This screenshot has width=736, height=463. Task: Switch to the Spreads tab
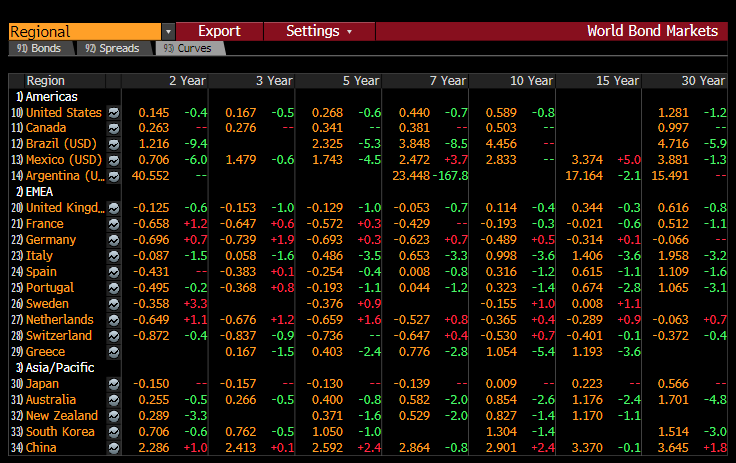coord(117,48)
